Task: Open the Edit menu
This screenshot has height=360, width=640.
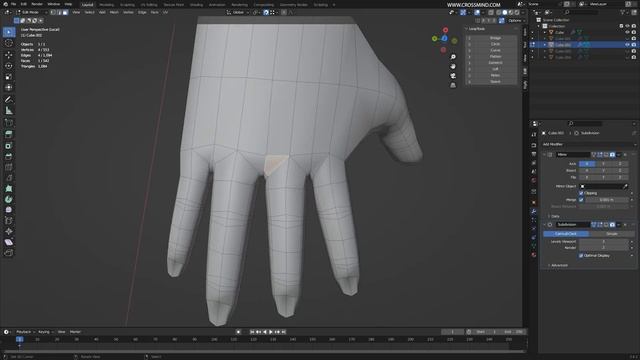Action: tap(24, 4)
